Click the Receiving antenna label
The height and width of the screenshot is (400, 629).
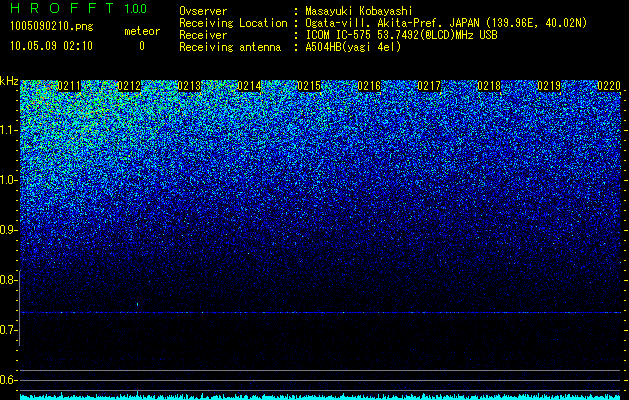tap(230, 47)
